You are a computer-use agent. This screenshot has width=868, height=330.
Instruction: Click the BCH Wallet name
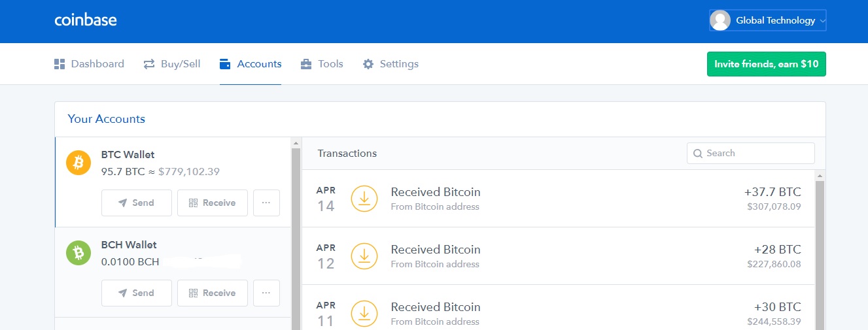[129, 245]
